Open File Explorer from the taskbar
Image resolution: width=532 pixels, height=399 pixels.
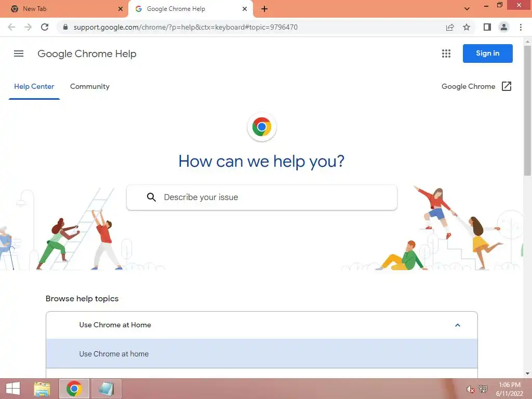coord(42,389)
